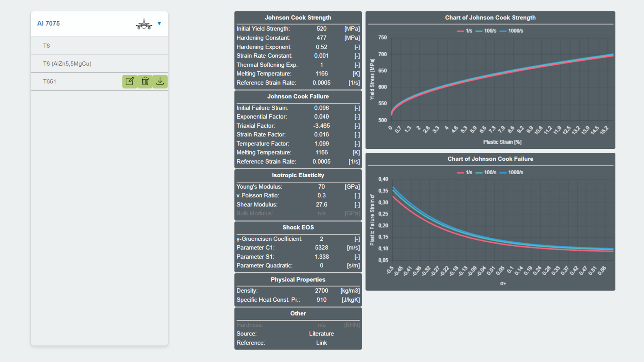Click the Triaxial Factor value -3.465

321,126
